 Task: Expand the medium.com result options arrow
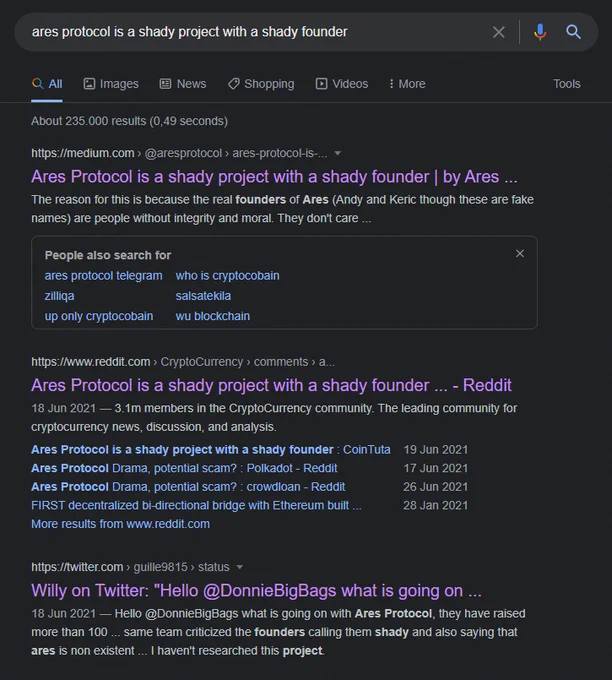pyautogui.click(x=337, y=153)
